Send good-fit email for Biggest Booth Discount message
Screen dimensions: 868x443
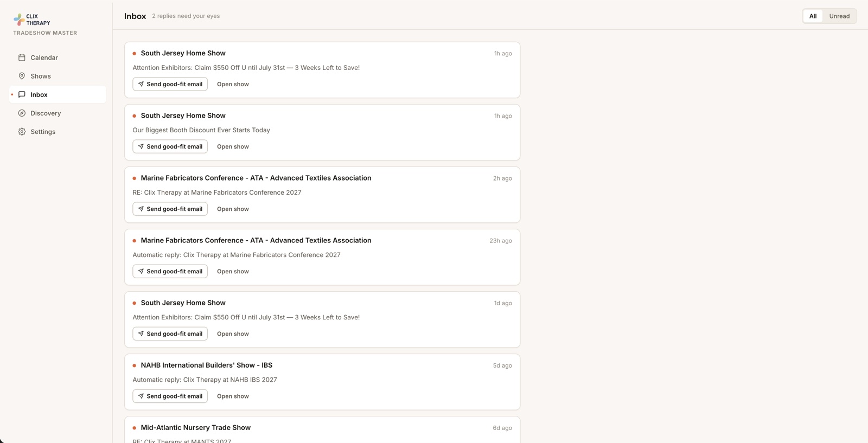click(x=170, y=146)
